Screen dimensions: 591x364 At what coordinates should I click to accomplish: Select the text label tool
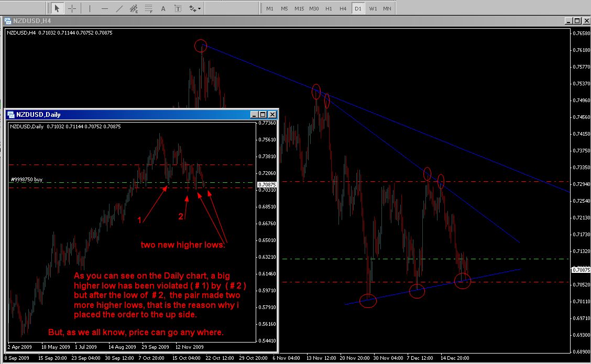pyautogui.click(x=178, y=8)
